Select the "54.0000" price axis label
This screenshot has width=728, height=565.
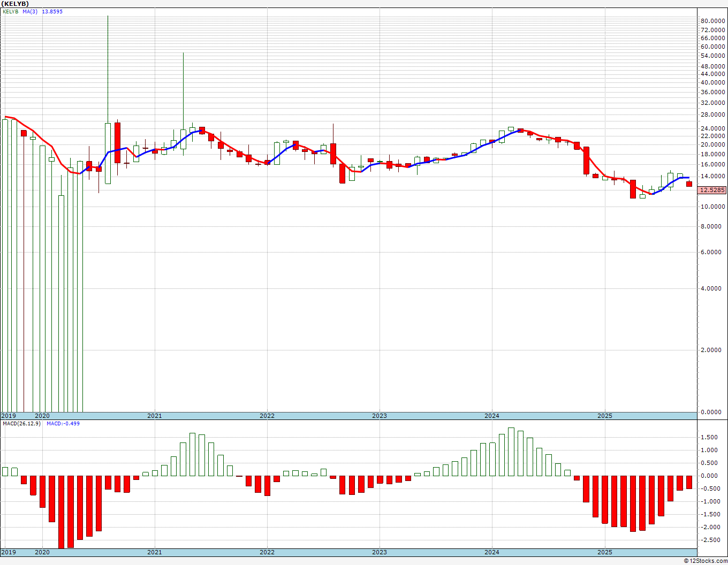coord(712,56)
